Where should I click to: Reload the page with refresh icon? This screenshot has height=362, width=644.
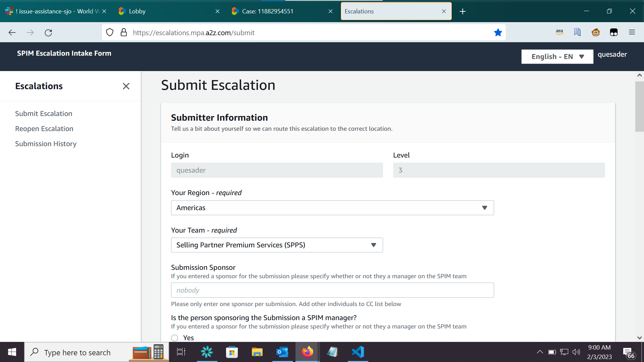click(x=48, y=33)
